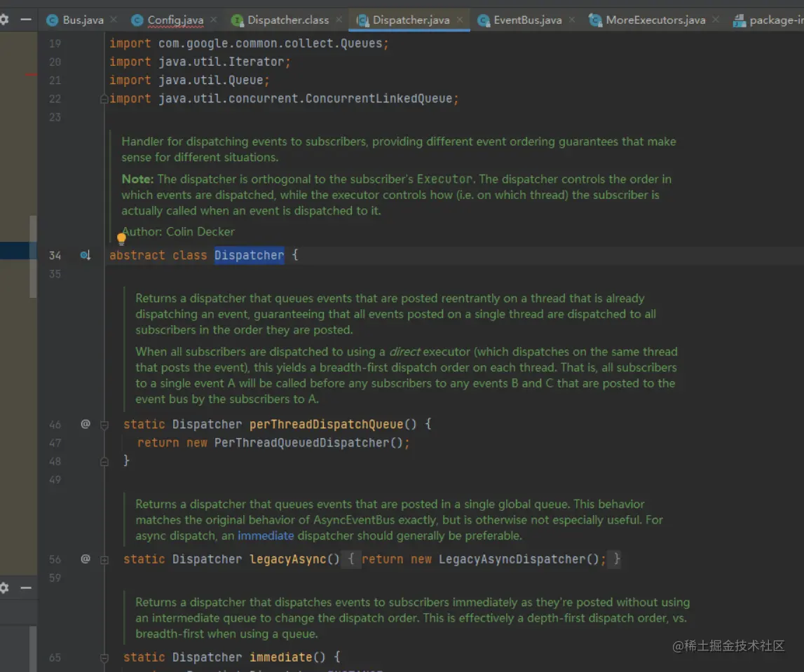Click line number 46 in the gutter
This screenshot has width=804, height=672.
pyautogui.click(x=55, y=425)
